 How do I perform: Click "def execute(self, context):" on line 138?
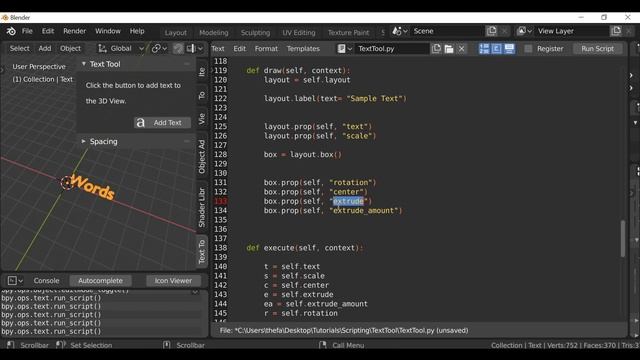click(x=304, y=248)
